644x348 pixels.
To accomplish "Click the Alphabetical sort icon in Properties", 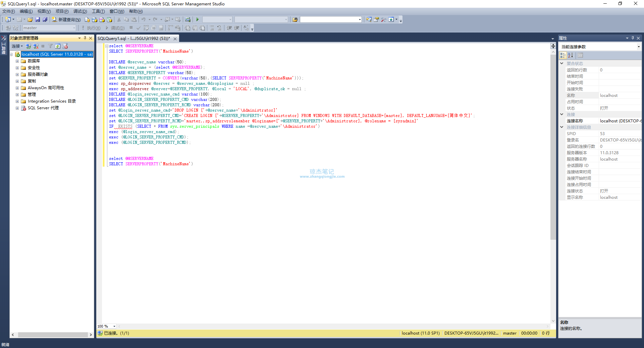I will [571, 55].
